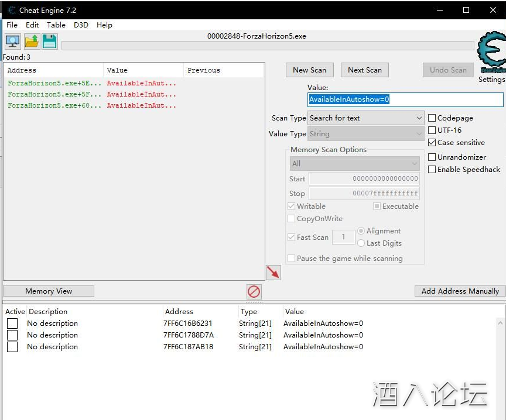Viewport: 506px width, 420px height.
Task: Open the Memory View button
Action: (49, 291)
